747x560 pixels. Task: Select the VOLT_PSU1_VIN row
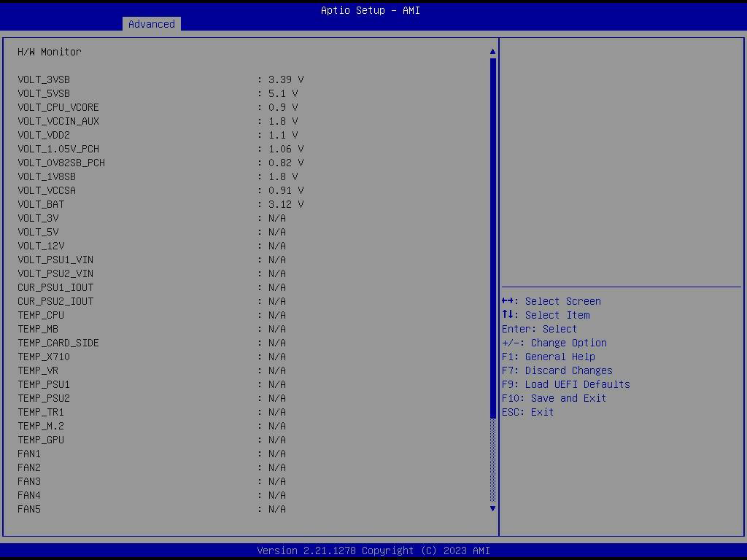click(x=55, y=260)
